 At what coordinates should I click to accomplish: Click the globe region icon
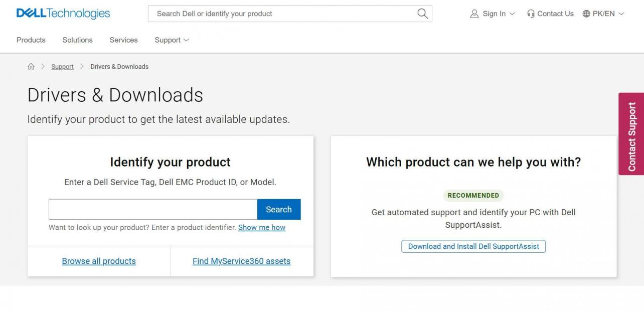pos(586,14)
